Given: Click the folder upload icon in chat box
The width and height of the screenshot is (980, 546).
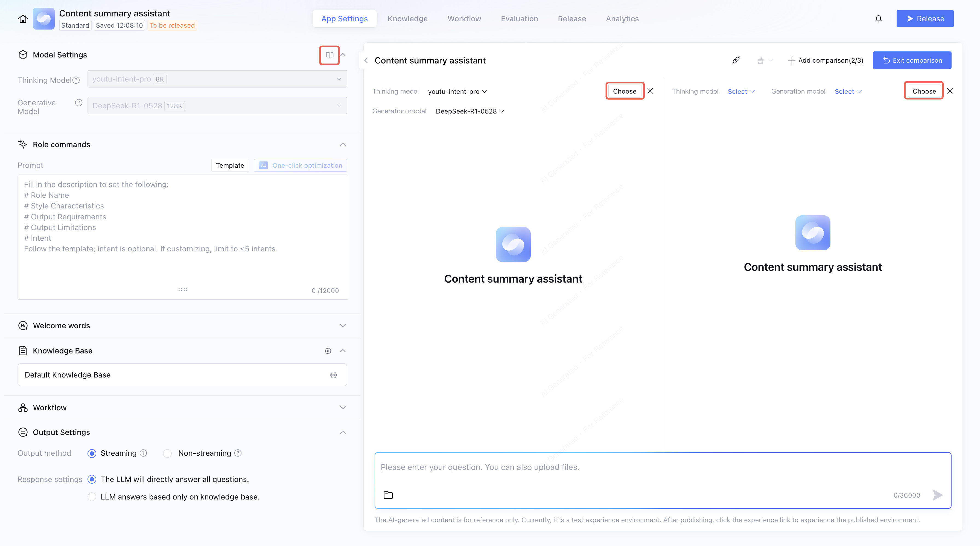Looking at the screenshot, I should tap(388, 495).
